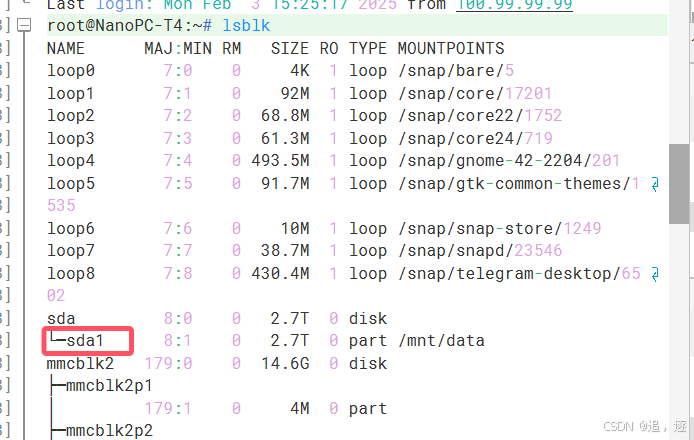The width and height of the screenshot is (694, 440).
Task: Select the 'loop3' device name
Action: 71,139
